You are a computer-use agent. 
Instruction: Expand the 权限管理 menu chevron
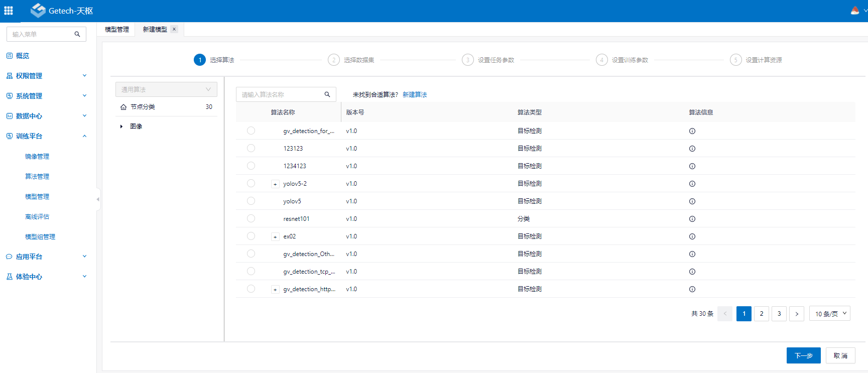point(84,76)
